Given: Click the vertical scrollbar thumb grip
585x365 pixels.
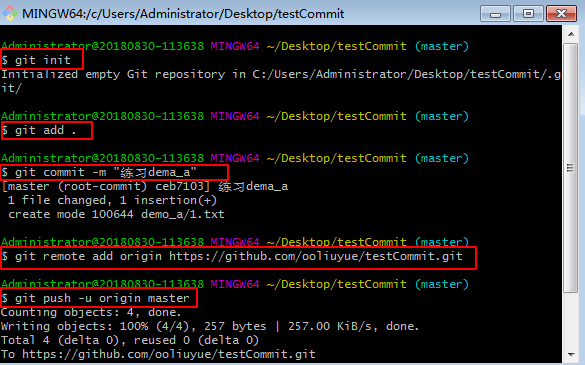Looking at the screenshot, I should [570, 168].
